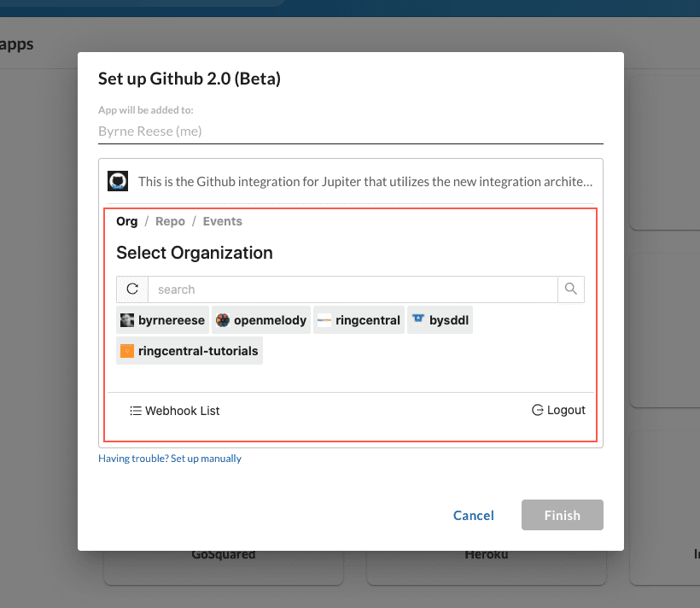
Task: Go to the Org breadcrumb step
Action: tap(126, 221)
